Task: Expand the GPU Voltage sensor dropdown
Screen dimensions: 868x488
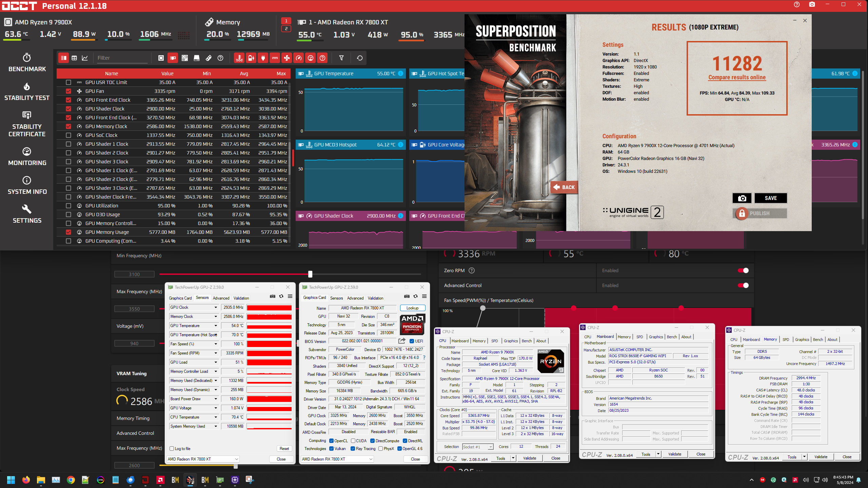Action: (216, 408)
